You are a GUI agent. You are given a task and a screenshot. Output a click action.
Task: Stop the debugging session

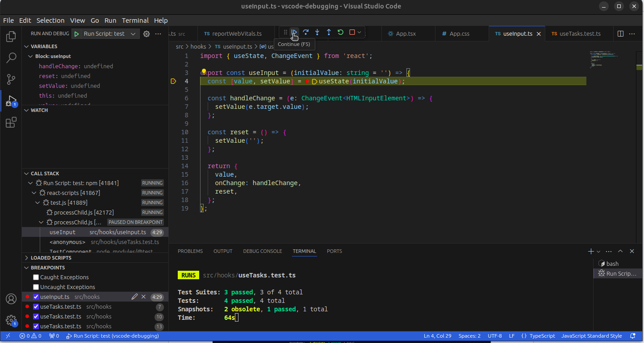[x=352, y=32]
